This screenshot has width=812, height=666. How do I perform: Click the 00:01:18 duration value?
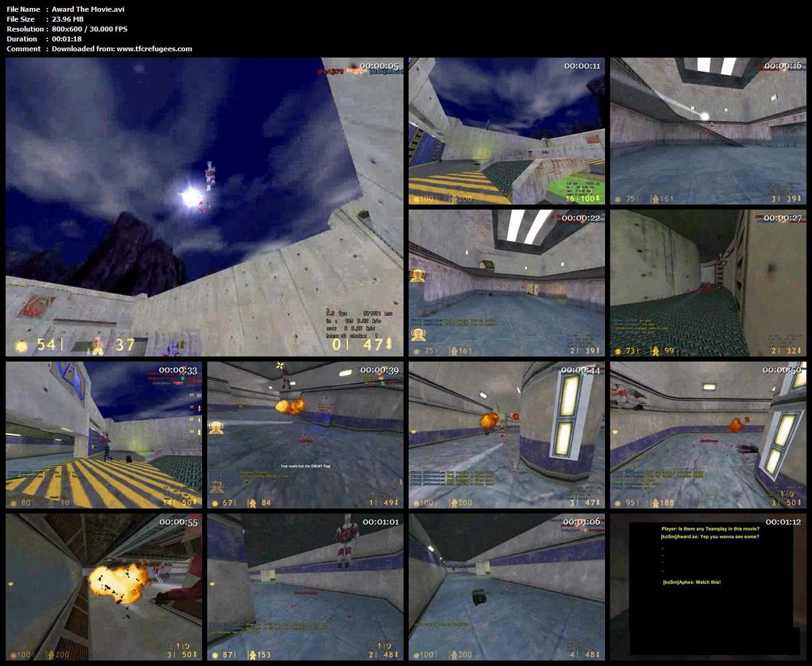tap(67, 39)
